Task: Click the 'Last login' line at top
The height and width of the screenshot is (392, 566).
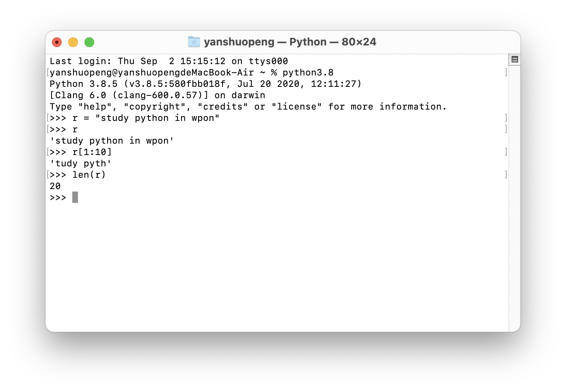Action: pos(169,61)
